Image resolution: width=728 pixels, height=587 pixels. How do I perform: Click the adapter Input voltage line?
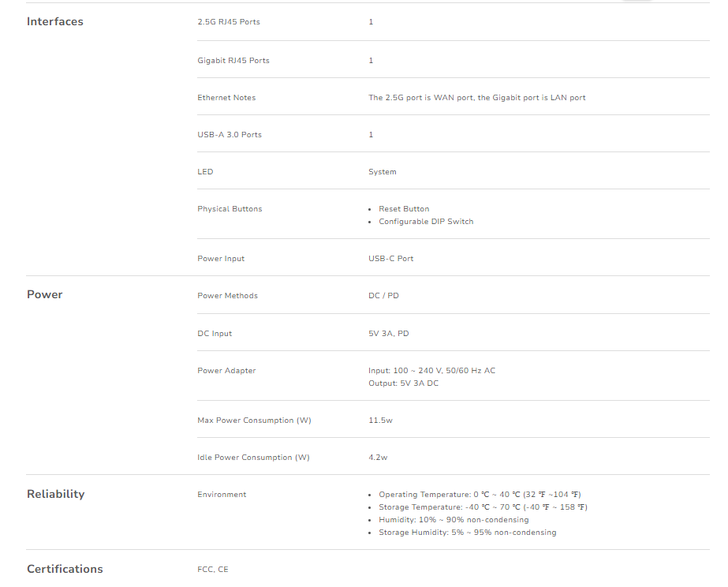431,371
